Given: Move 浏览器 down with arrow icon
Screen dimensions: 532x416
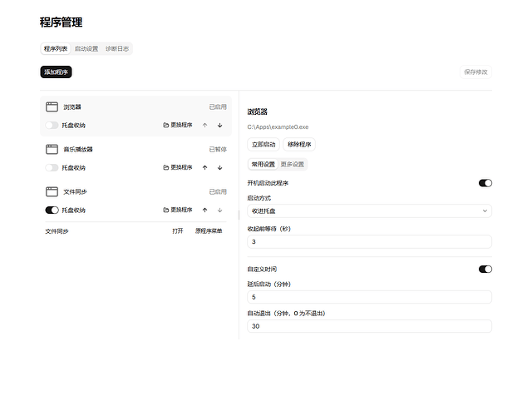Looking at the screenshot, I should point(219,125).
